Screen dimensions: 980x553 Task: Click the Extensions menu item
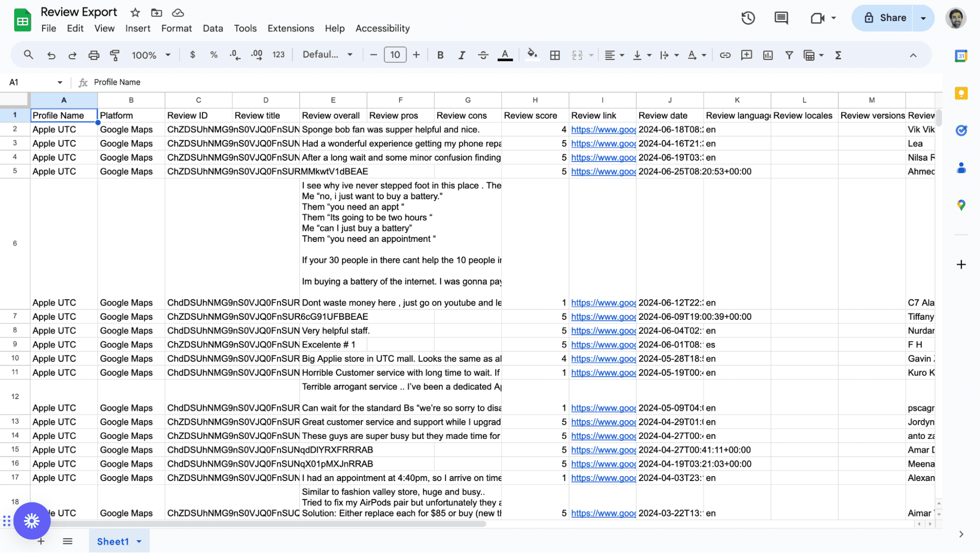[x=290, y=28]
